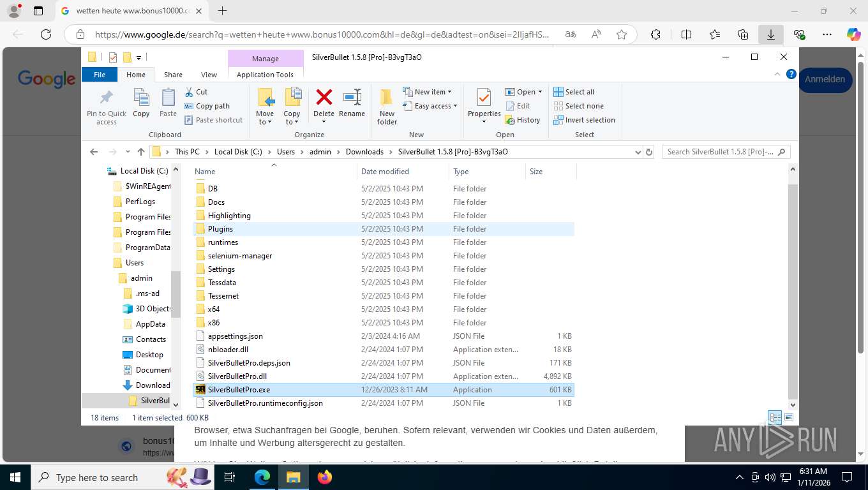Switch to the View tab

click(x=209, y=75)
